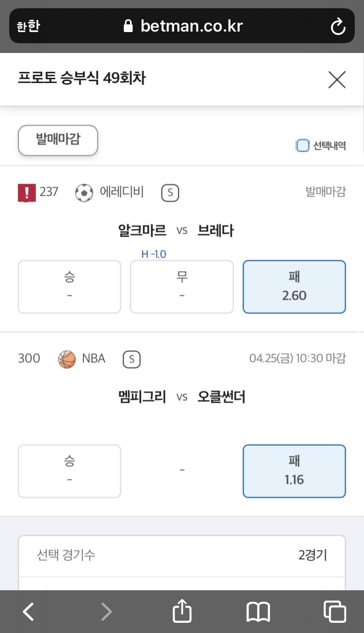The height and width of the screenshot is (633, 364).
Task: Tap the basketball NBA icon
Action: 67,359
